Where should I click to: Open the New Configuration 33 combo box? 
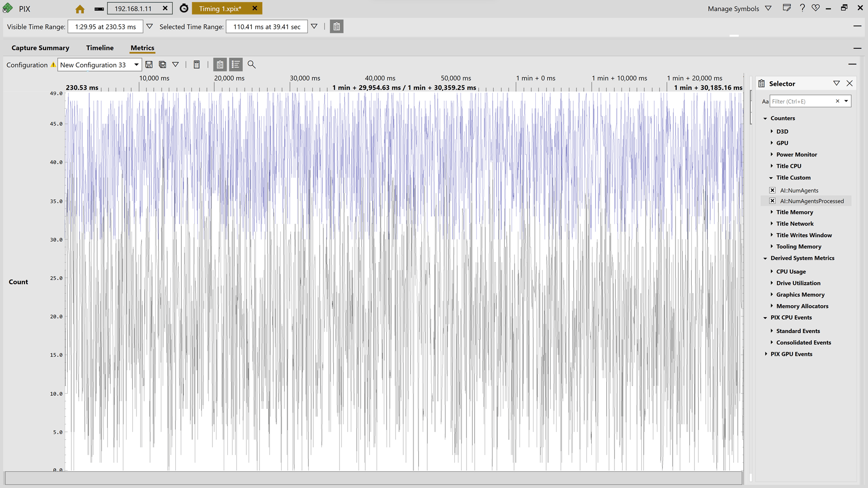99,65
